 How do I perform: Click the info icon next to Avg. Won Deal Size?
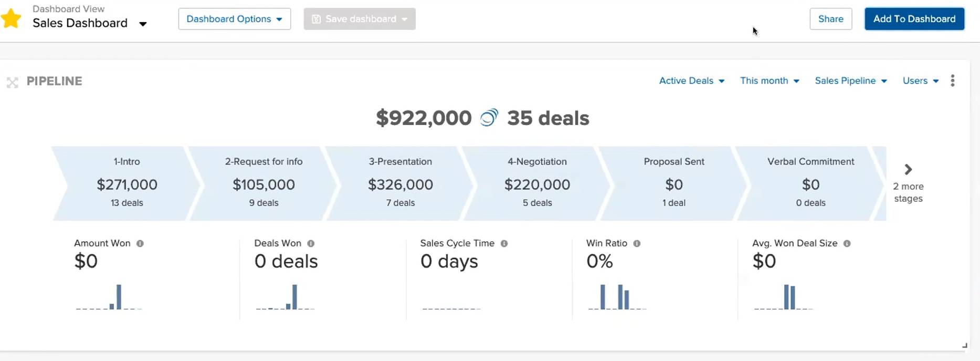pyautogui.click(x=847, y=243)
